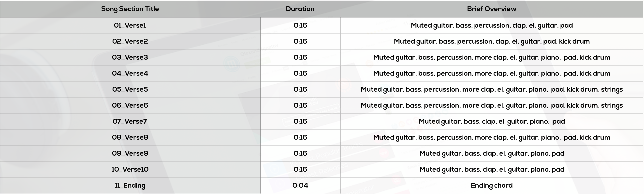Screen dimensions: 644x194
Task: Select the 07_Verse7 section title
Action: coord(130,121)
